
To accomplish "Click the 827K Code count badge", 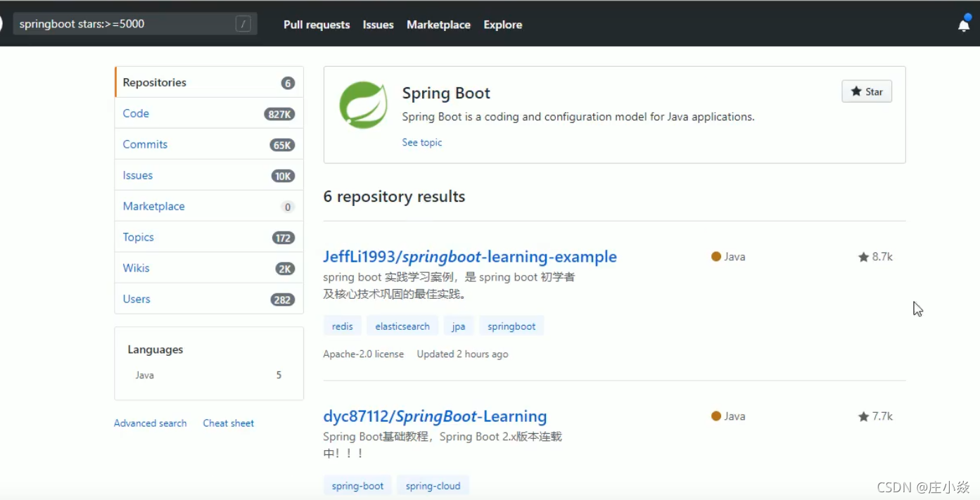I will tap(279, 114).
